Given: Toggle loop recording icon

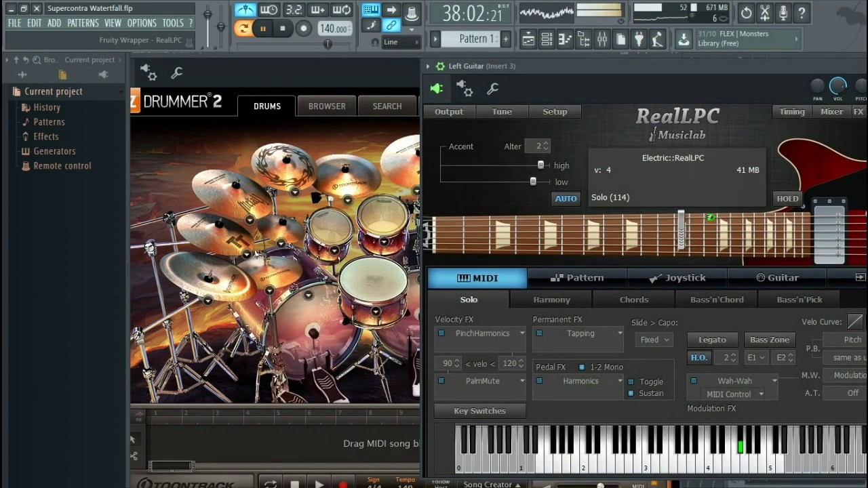Looking at the screenshot, I should point(342,10).
